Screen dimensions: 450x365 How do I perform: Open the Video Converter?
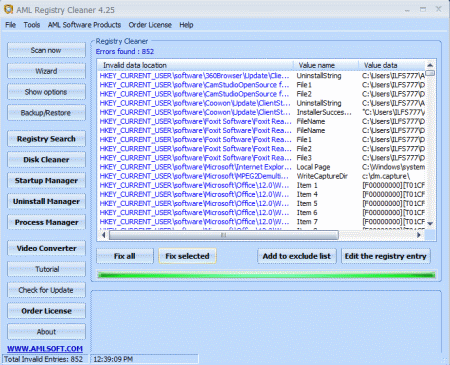(46, 248)
